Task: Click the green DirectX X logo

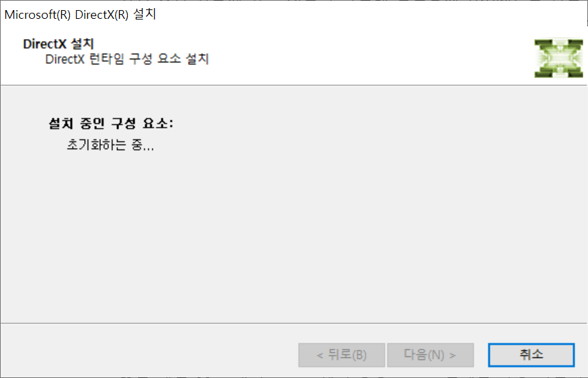Action: (x=558, y=58)
